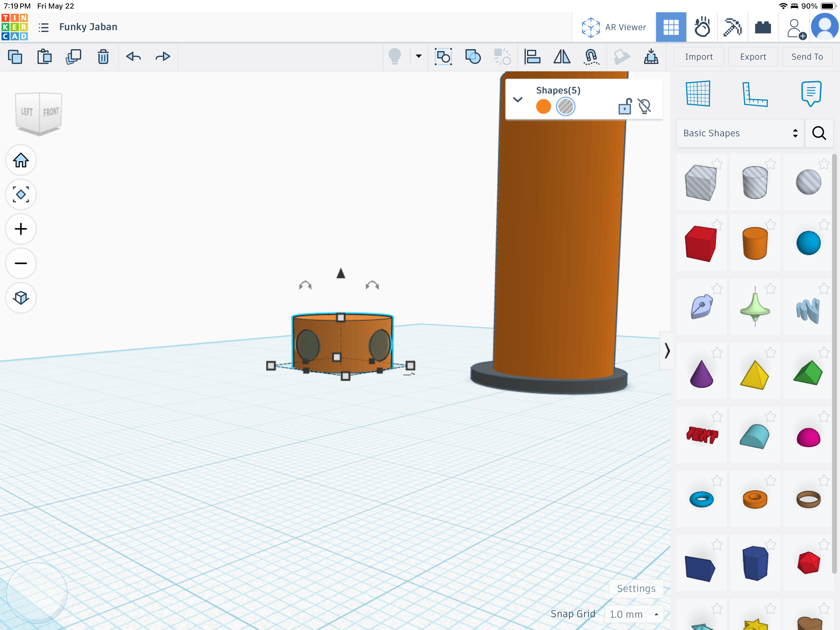Screen dimensions: 840x630
Task: Click the Import button
Action: pyautogui.click(x=699, y=57)
